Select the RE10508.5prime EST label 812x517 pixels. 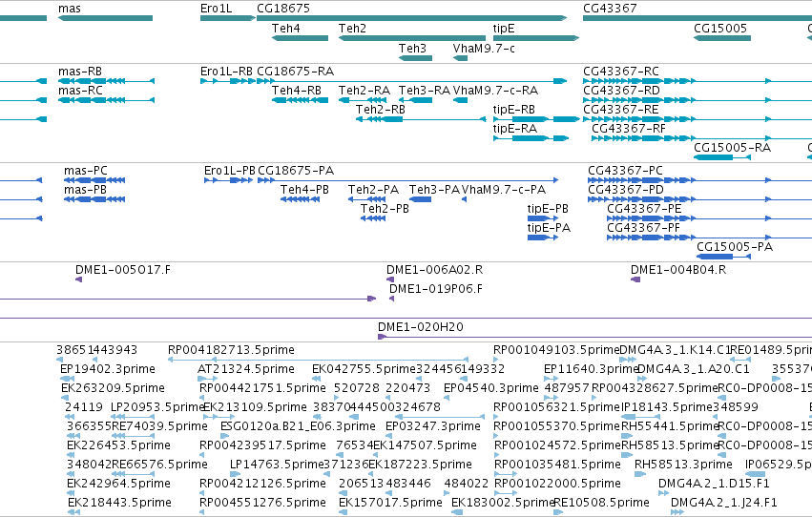(x=601, y=503)
